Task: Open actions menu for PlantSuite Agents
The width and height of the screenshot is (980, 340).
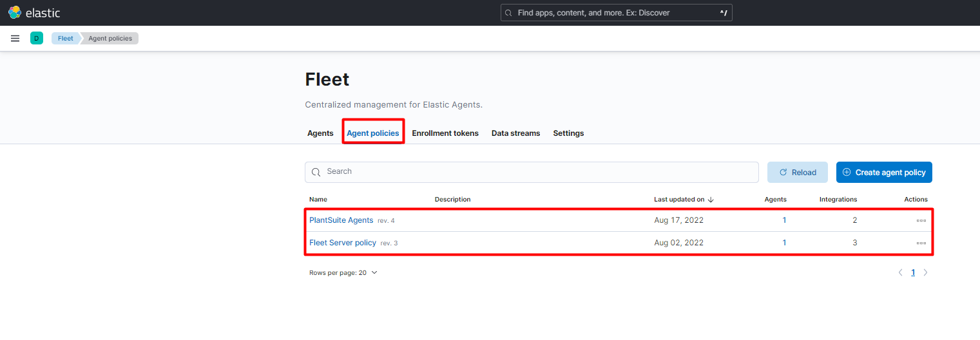Action: [x=921, y=220]
